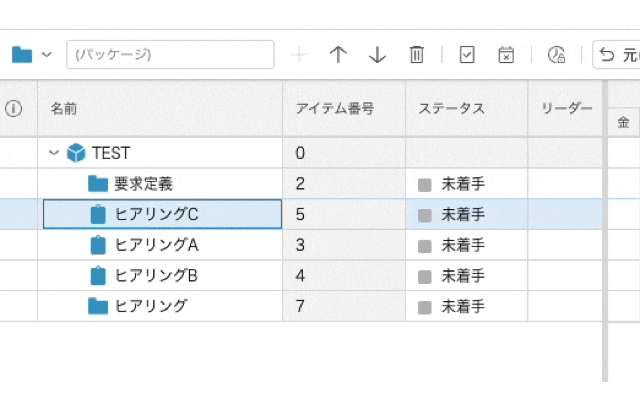
Task: Move the item up with the up arrow
Action: (x=338, y=54)
